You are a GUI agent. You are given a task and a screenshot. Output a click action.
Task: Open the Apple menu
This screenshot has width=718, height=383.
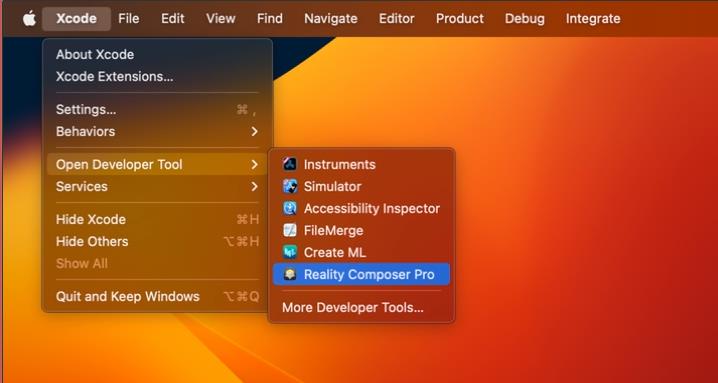point(29,19)
